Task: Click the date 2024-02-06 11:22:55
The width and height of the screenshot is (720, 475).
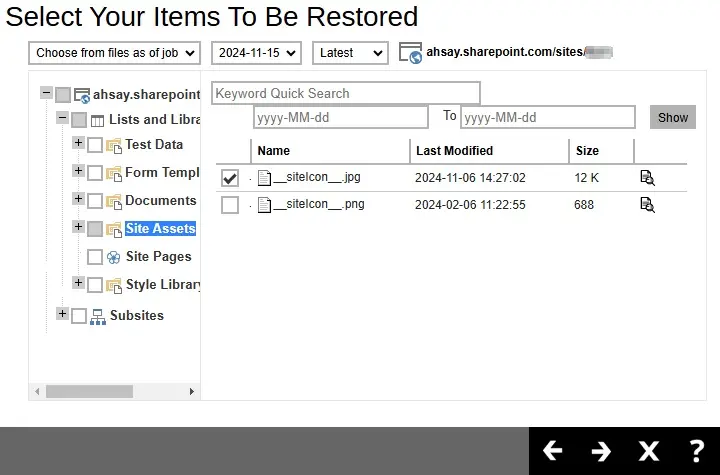Action: [470, 205]
